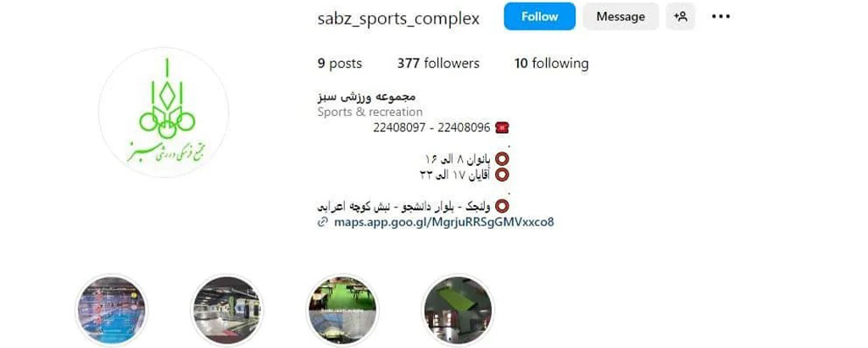Click the chain link icon beside URL
868x348 pixels.
(x=323, y=223)
